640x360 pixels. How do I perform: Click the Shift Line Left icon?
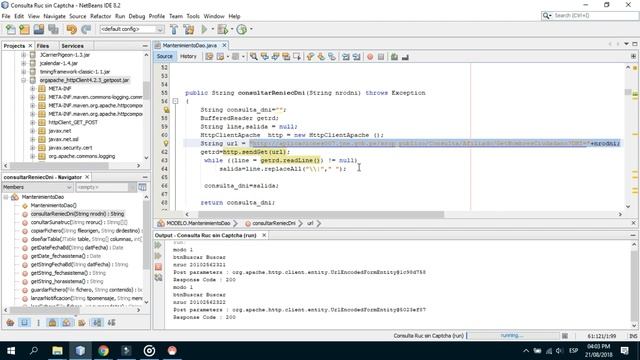pyautogui.click(x=346, y=57)
